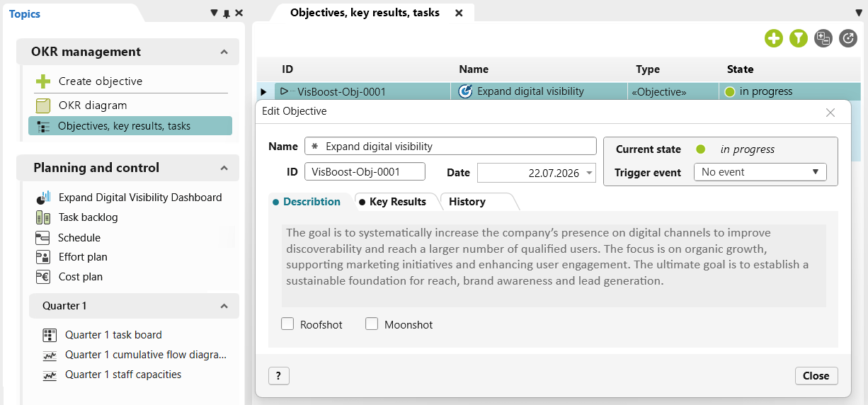Open the Trigger event dropdown

760,172
